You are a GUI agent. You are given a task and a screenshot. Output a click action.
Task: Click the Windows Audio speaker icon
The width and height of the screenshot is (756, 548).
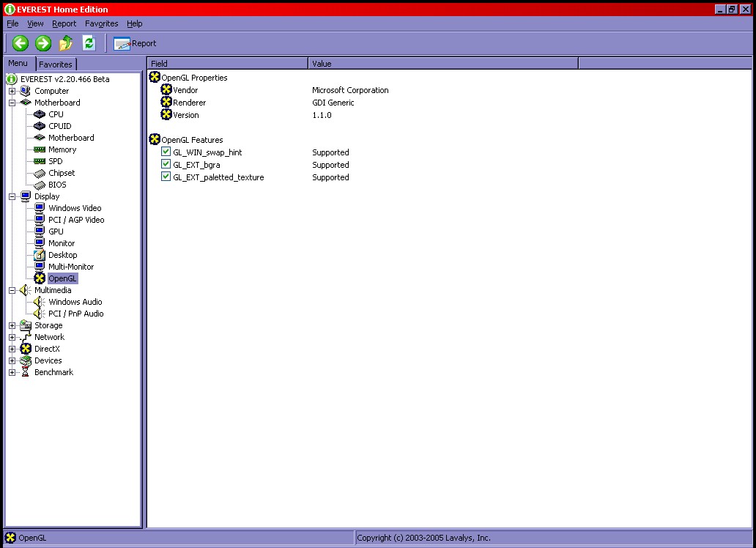point(40,302)
